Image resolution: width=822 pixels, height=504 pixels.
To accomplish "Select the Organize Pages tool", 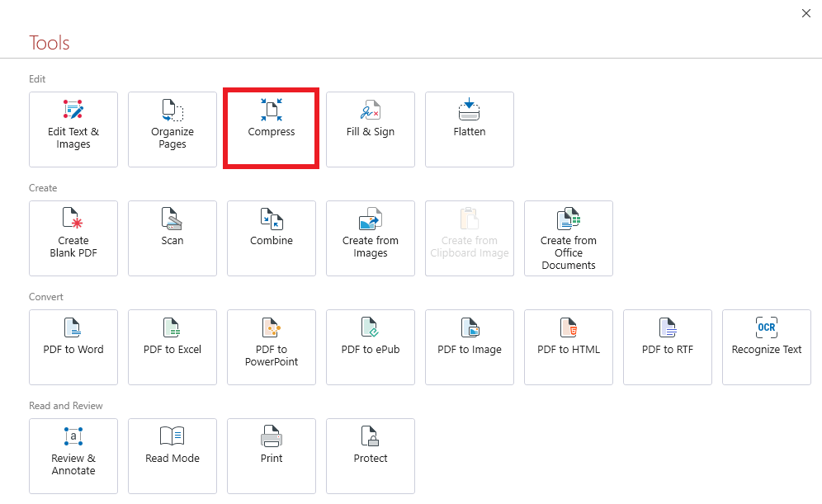I will tap(172, 130).
